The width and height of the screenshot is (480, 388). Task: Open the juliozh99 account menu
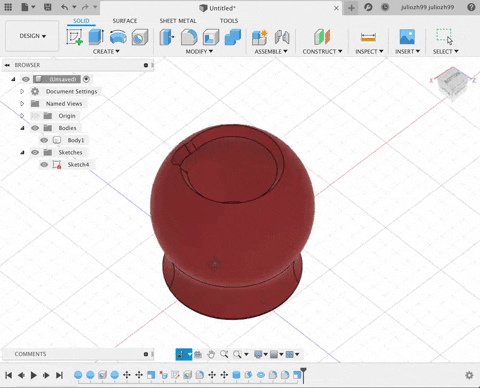[x=427, y=7]
